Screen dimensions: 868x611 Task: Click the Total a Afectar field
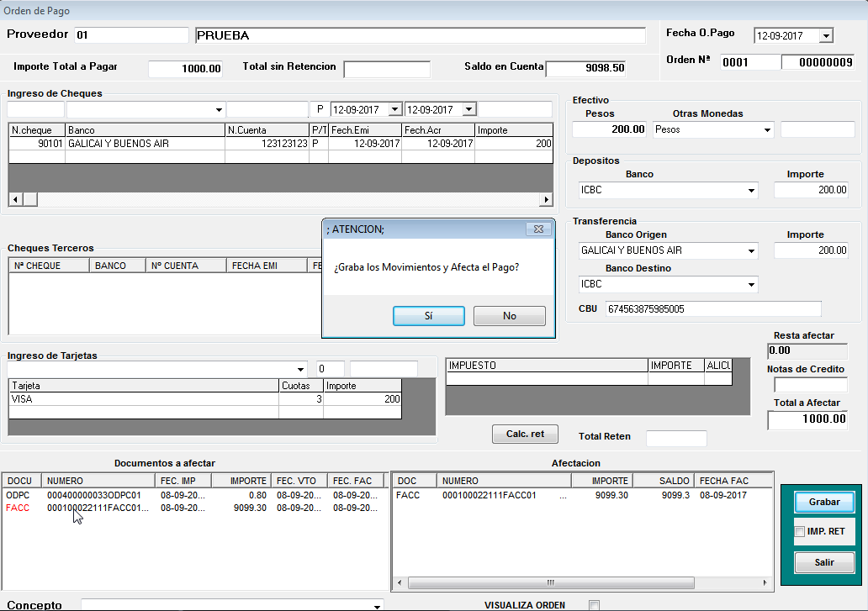coord(807,419)
